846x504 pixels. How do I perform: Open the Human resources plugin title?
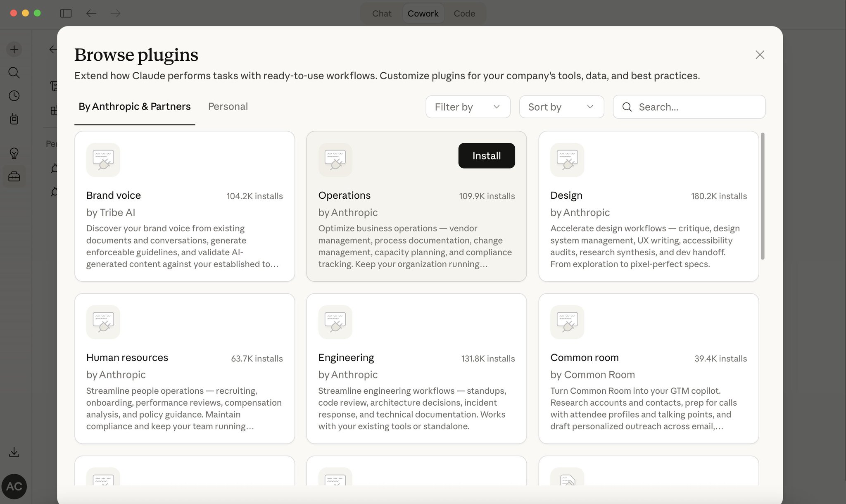pos(127,358)
